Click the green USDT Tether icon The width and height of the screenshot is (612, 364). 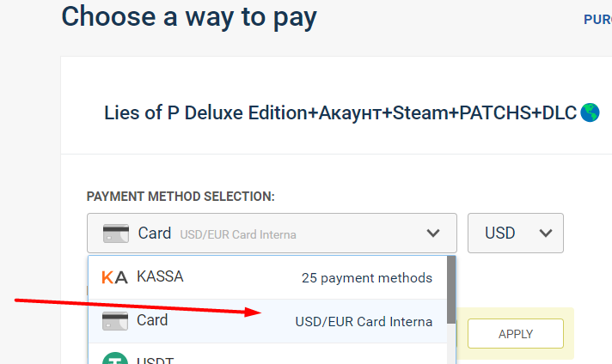coord(114,359)
